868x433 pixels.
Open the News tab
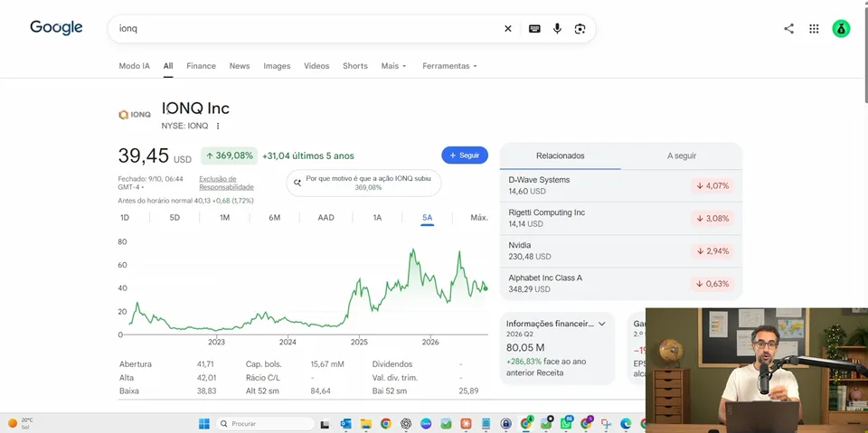coord(239,66)
